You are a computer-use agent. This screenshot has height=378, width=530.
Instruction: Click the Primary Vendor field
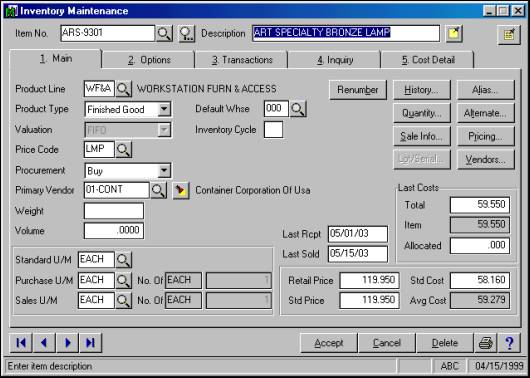tap(117, 190)
